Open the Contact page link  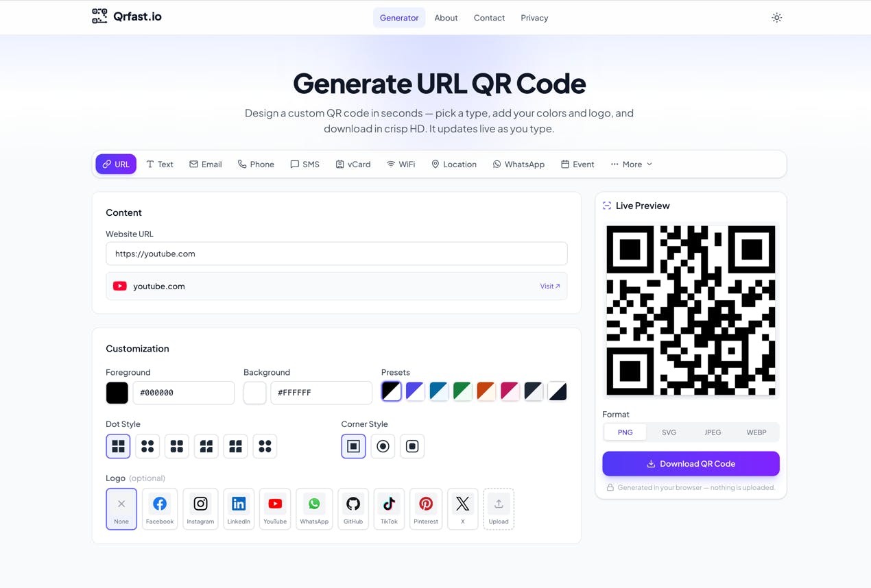tap(489, 18)
